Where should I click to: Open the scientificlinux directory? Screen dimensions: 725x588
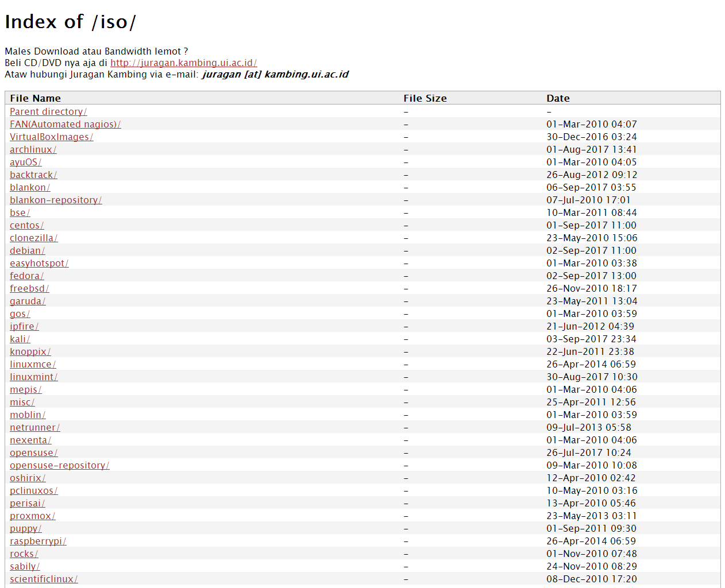pyautogui.click(x=44, y=579)
